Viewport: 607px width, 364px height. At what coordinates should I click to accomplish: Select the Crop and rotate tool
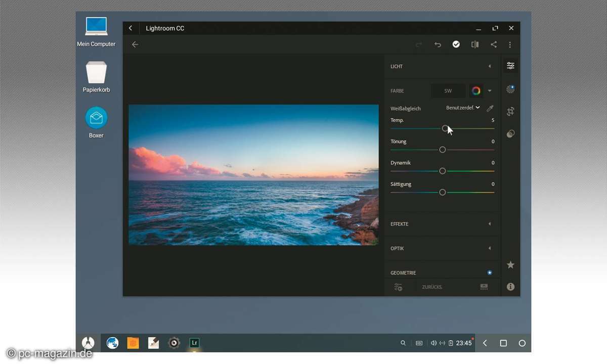pyautogui.click(x=510, y=112)
